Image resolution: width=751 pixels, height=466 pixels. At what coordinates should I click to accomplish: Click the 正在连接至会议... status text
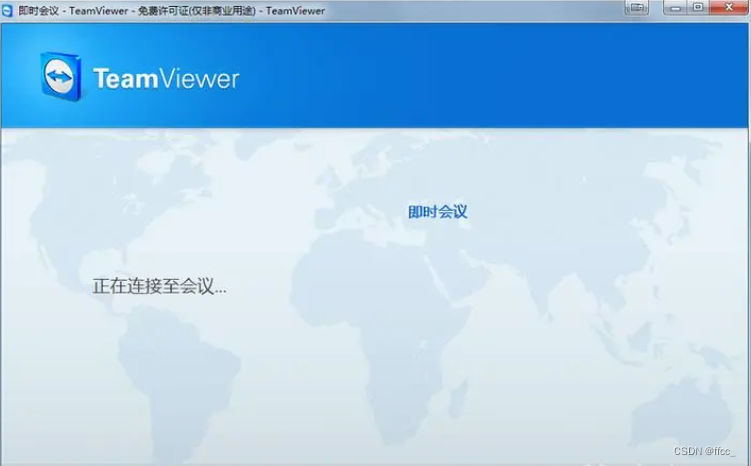pos(159,286)
